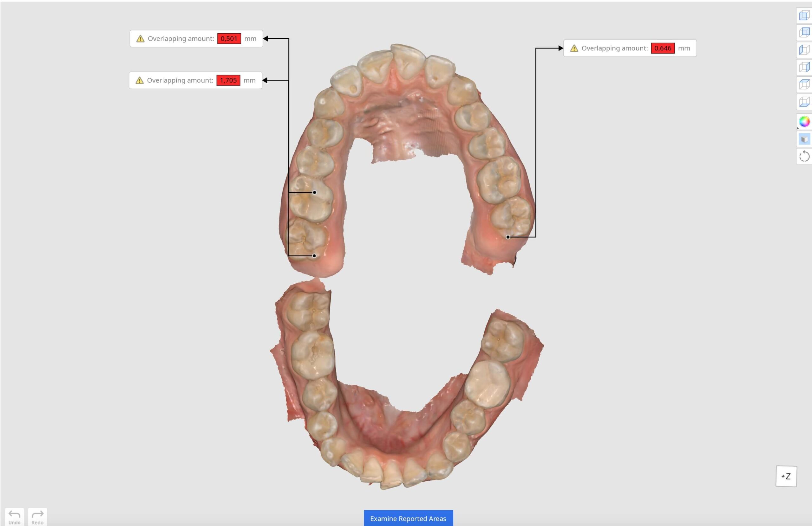
Task: Click Examine Reported Areas button
Action: [408, 518]
